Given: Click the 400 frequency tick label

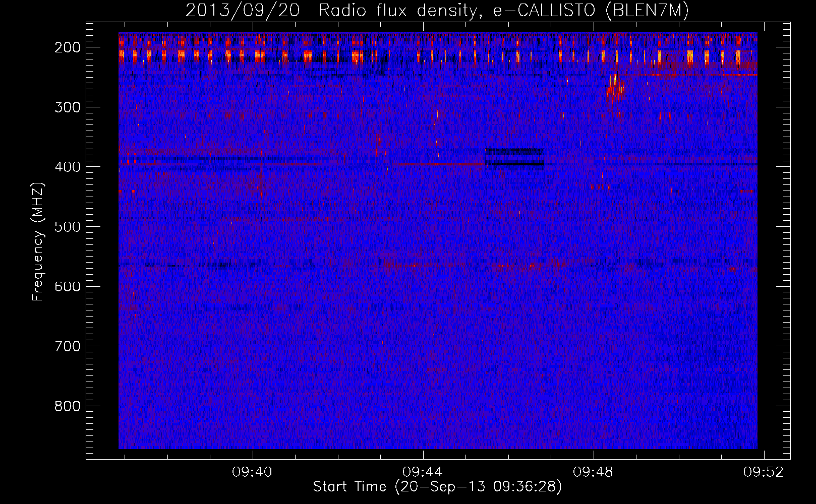Looking at the screenshot, I should pyautogui.click(x=68, y=167).
